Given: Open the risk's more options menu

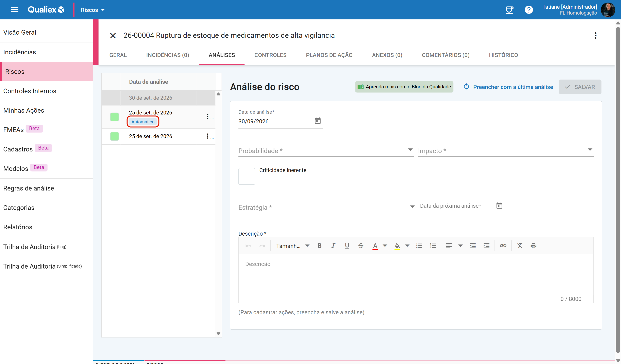Looking at the screenshot, I should pyautogui.click(x=595, y=35).
